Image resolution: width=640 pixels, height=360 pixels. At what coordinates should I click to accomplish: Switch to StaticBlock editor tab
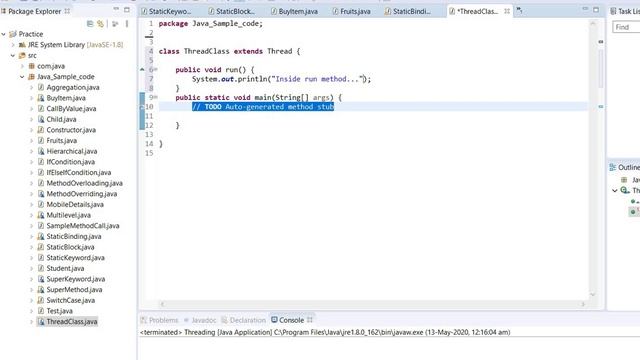tap(231, 11)
